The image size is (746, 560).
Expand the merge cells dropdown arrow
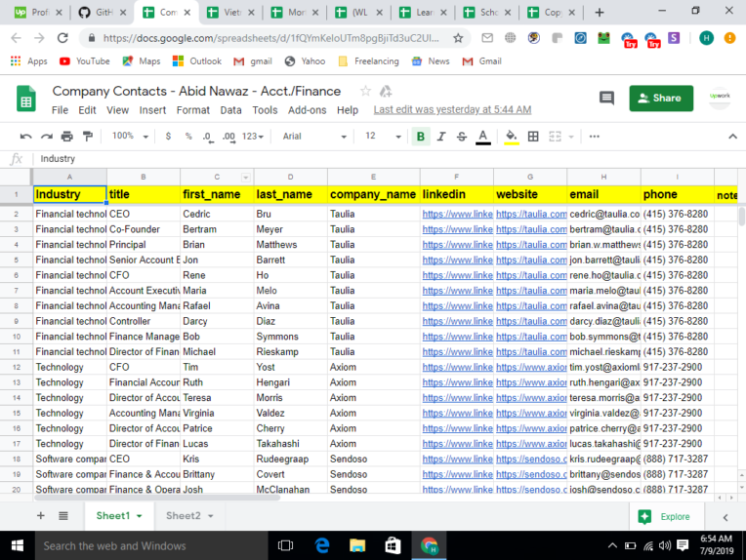coord(571,137)
